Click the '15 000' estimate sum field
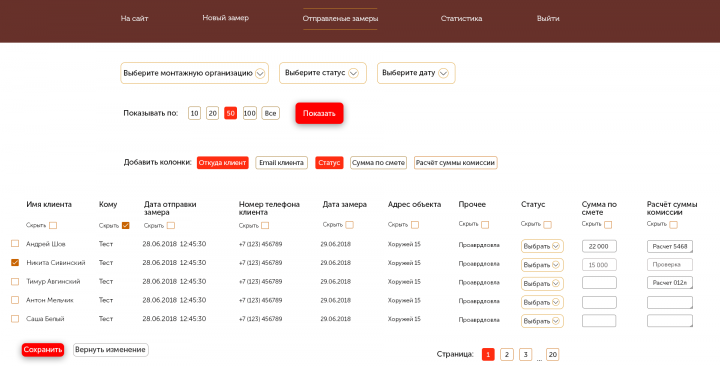The image size is (720, 366). pos(599,265)
